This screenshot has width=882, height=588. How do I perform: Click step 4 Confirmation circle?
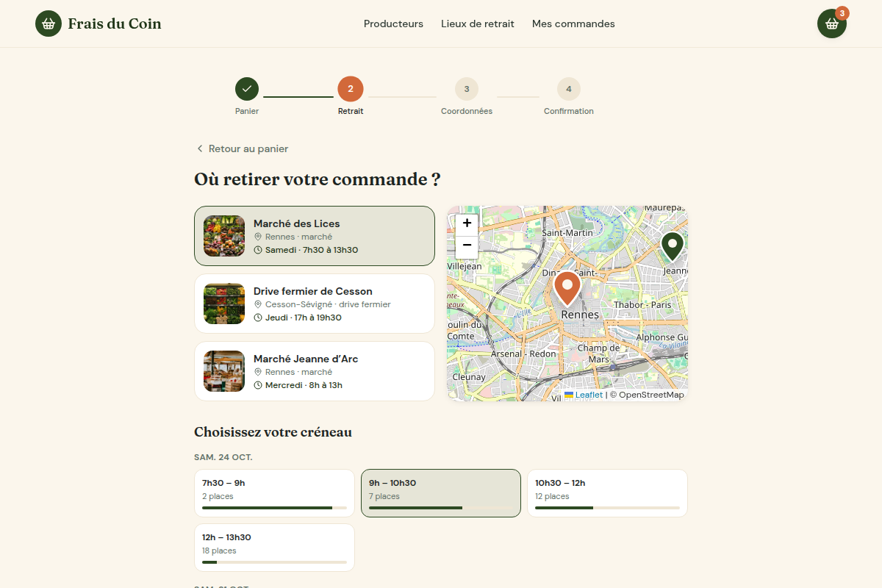pyautogui.click(x=569, y=89)
